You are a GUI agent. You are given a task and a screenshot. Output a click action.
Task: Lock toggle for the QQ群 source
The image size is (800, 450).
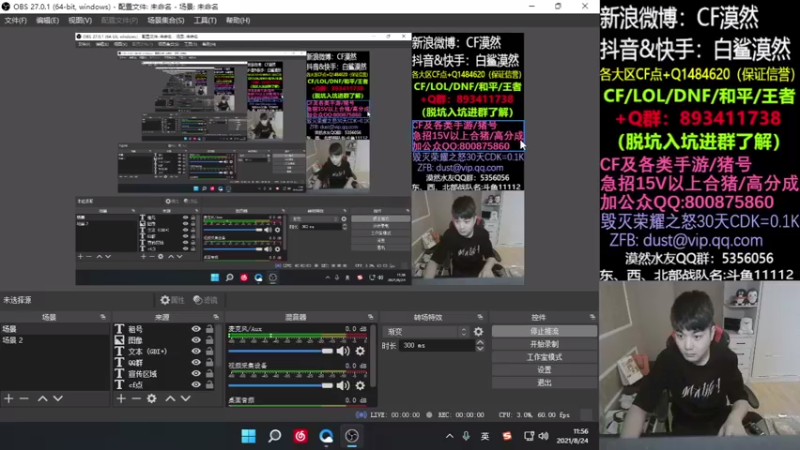(x=210, y=363)
